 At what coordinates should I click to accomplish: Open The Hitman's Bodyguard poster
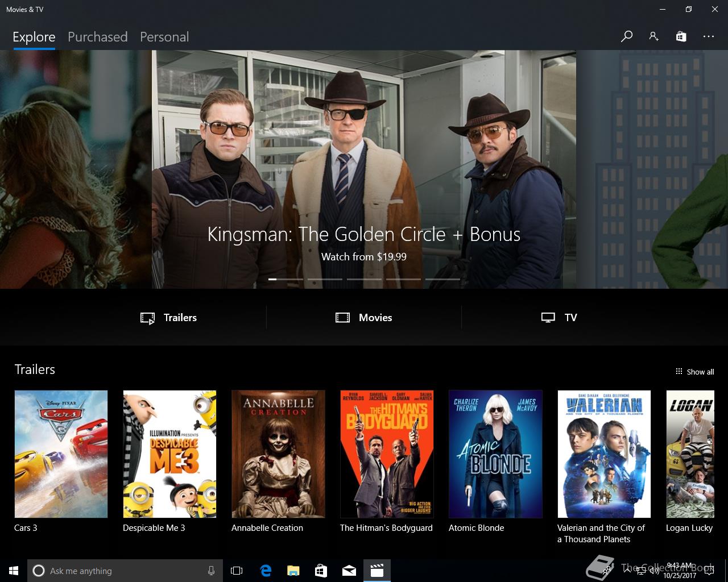pyautogui.click(x=387, y=454)
